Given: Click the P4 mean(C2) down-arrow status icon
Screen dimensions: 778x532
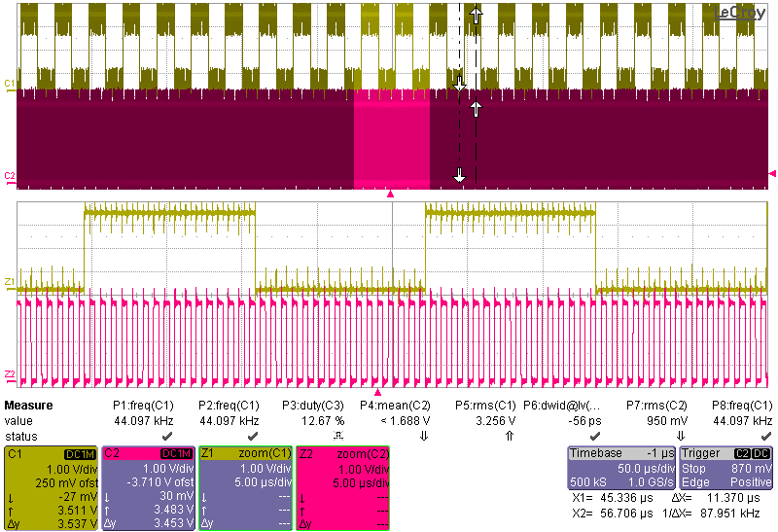Looking at the screenshot, I should [x=424, y=436].
